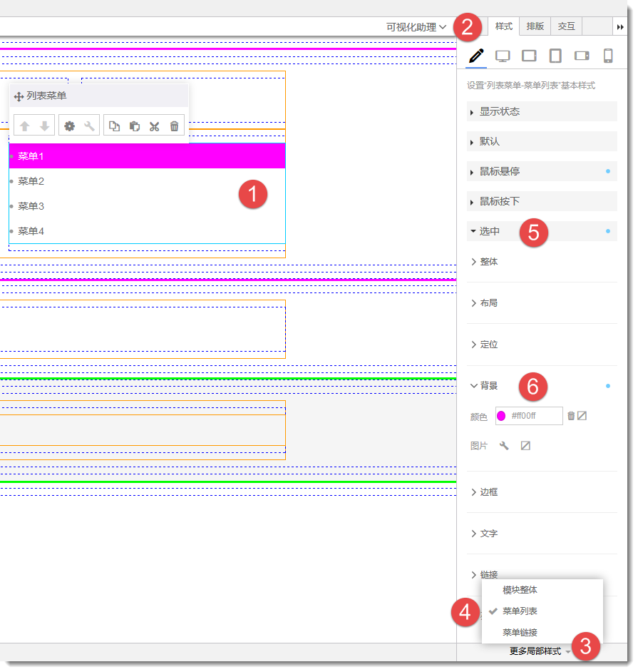Viewport: 638px width, 672px height.
Task: Click the scissors cut icon in module toolbar
Action: point(154,126)
